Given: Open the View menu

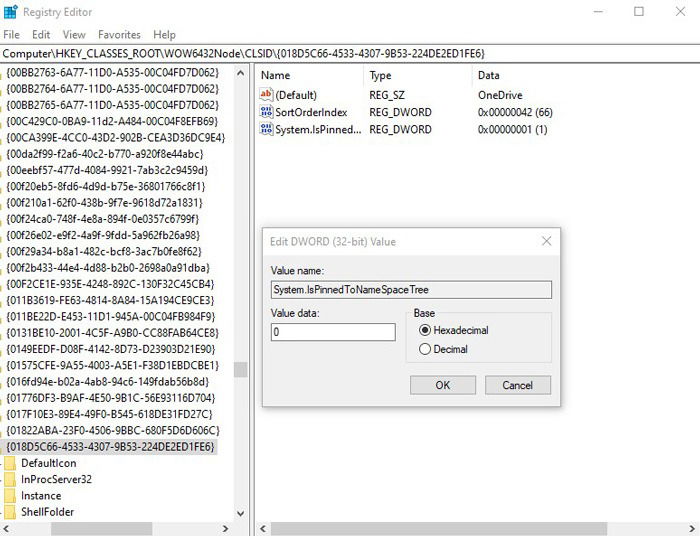Looking at the screenshot, I should tap(74, 34).
